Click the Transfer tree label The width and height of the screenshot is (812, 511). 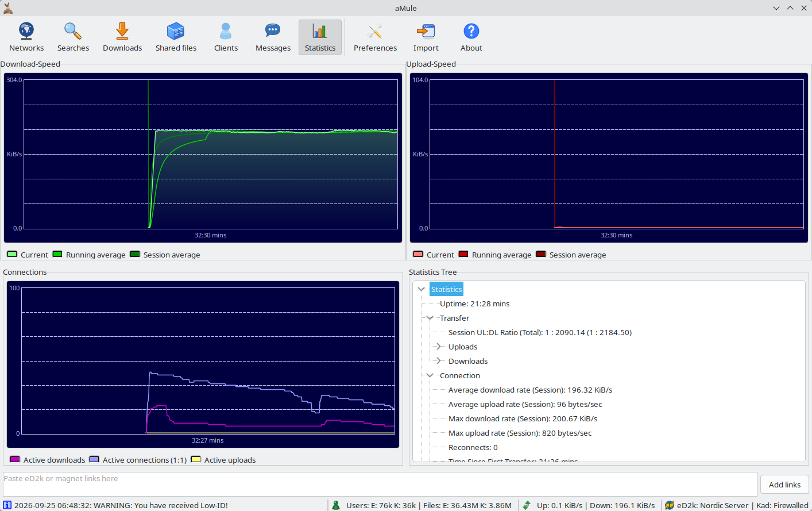454,318
